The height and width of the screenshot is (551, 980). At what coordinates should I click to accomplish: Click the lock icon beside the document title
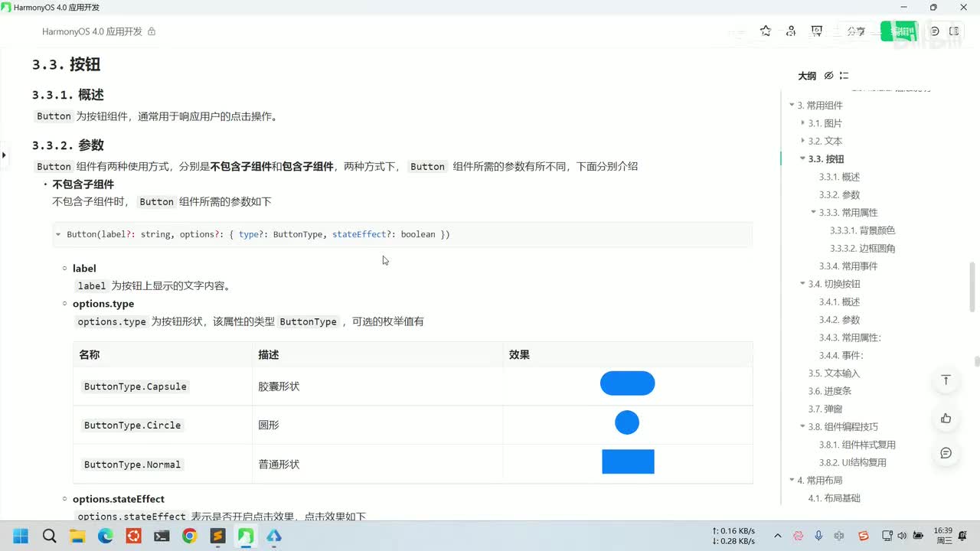[x=152, y=31]
